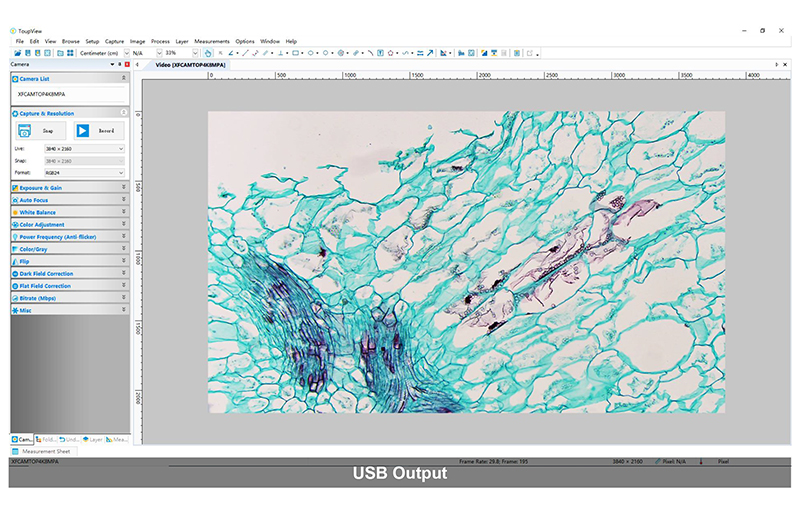
Task: Close the Camera side panel
Action: [x=126, y=64]
